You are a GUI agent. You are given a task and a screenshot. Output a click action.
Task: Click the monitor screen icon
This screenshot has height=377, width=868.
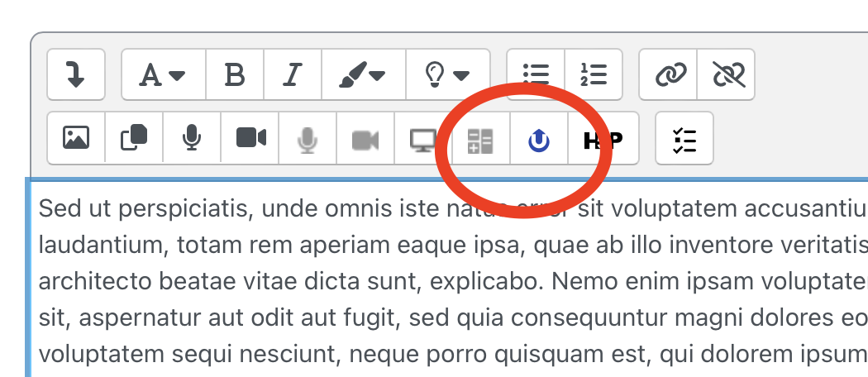coord(423,139)
